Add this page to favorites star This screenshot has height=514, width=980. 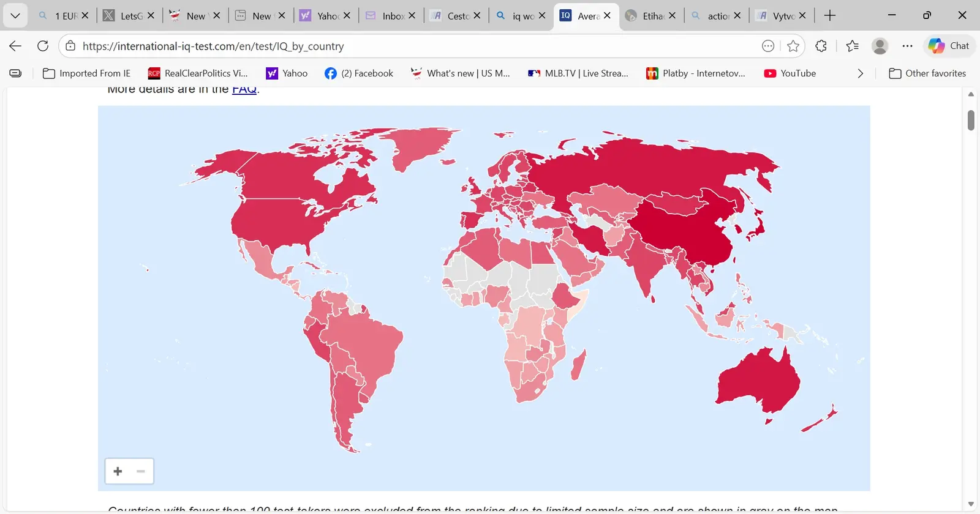pos(793,46)
